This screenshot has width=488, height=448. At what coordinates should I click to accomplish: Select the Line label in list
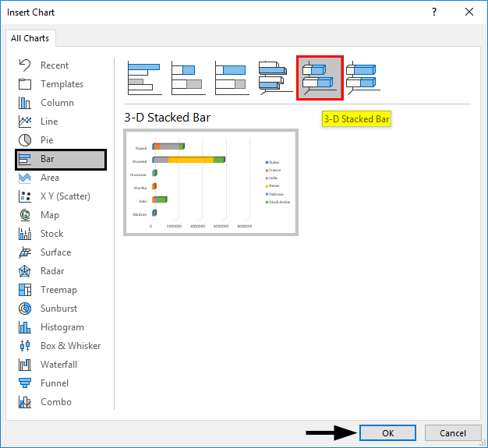pyautogui.click(x=49, y=122)
